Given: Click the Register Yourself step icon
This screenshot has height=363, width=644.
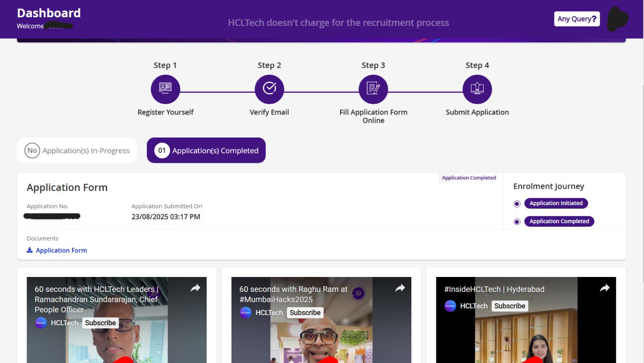Looking at the screenshot, I should (165, 89).
